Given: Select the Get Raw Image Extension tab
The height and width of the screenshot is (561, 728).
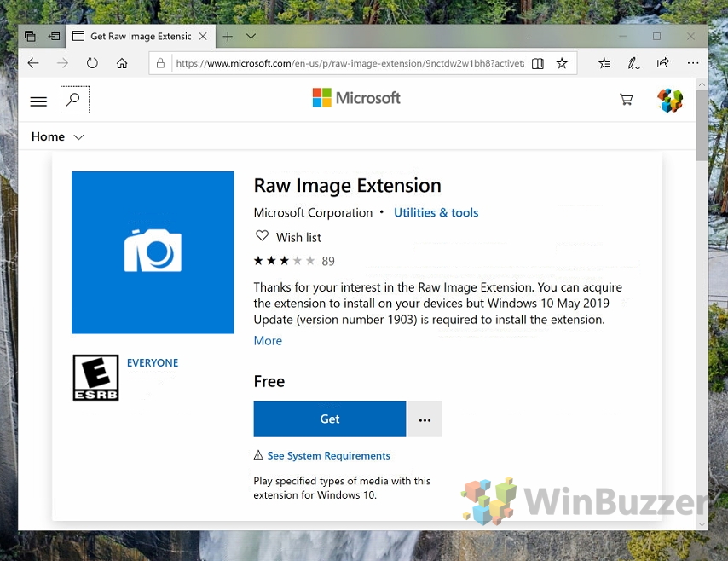Looking at the screenshot, I should pos(141,36).
